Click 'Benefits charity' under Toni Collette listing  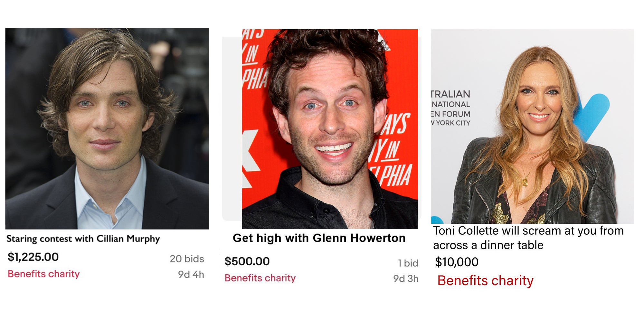click(485, 280)
